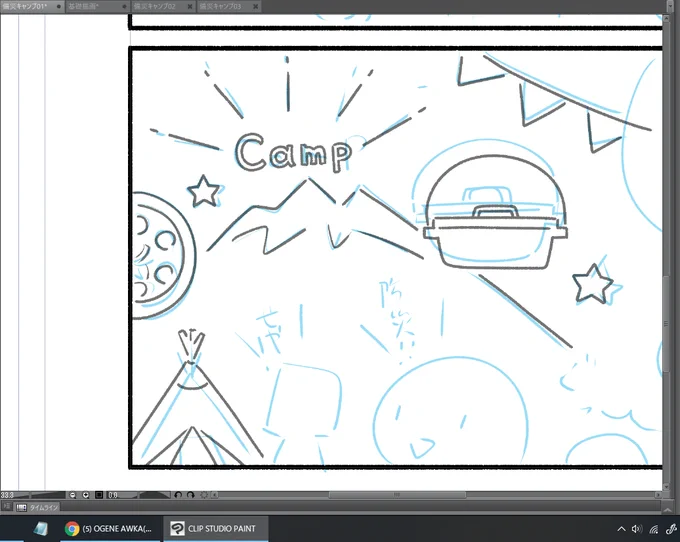Expand the timeline panel with up chevron
This screenshot has height=542, width=680.
point(667,509)
